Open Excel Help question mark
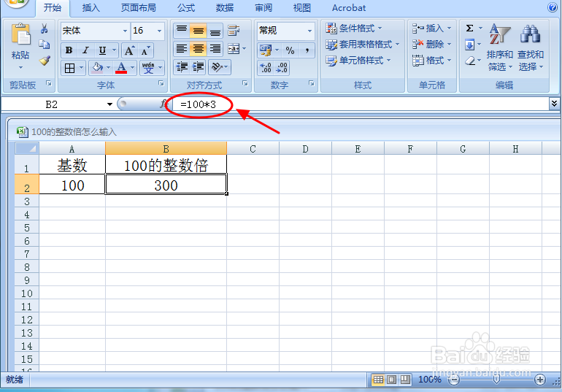 coord(553,7)
